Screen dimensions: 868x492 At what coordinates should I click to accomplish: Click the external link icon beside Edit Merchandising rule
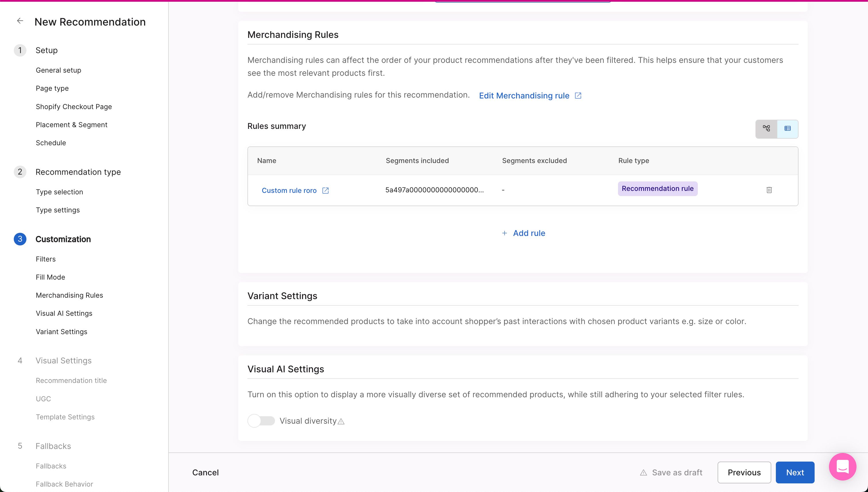click(x=578, y=96)
